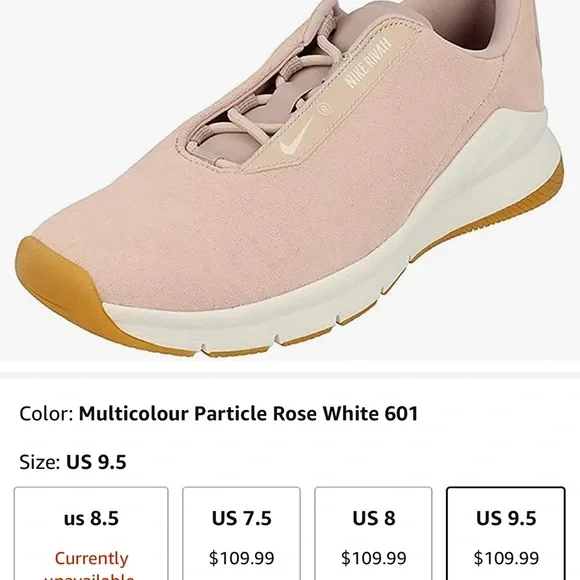The height and width of the screenshot is (580, 580).
Task: Select the US 8 size option
Action: click(373, 534)
